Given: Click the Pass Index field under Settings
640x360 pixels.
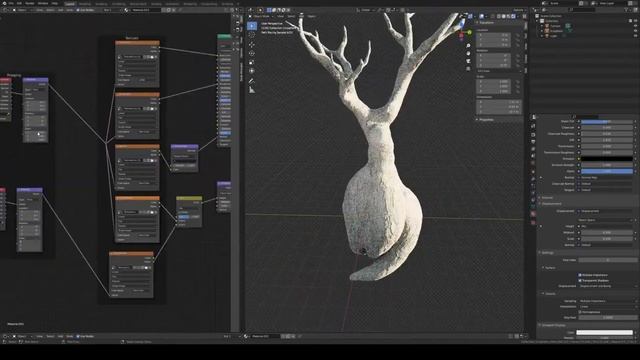Looking at the screenshot, I should tap(607, 260).
